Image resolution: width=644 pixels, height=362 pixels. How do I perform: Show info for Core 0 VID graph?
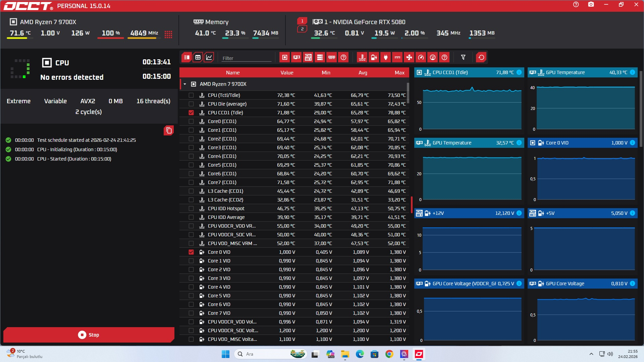point(633,143)
